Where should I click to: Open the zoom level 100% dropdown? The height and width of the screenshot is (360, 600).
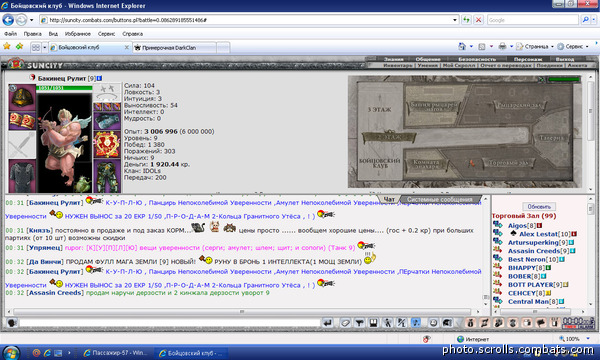point(588,339)
